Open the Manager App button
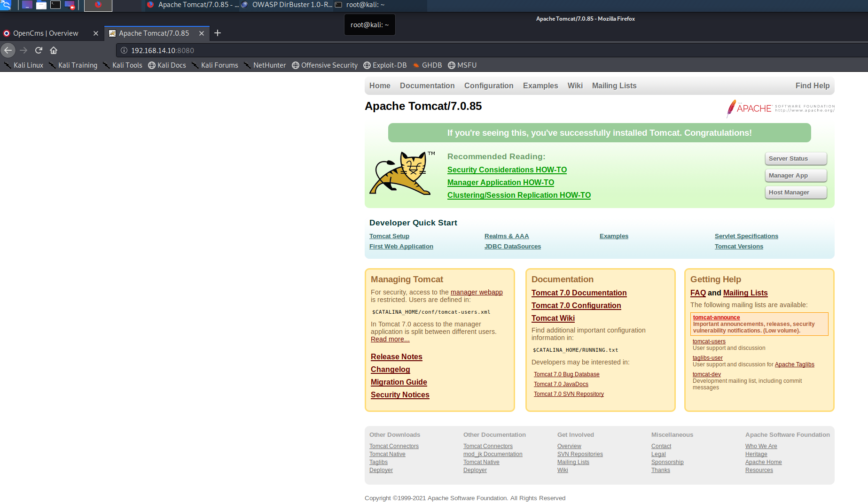Image resolution: width=868 pixels, height=503 pixels. click(796, 176)
